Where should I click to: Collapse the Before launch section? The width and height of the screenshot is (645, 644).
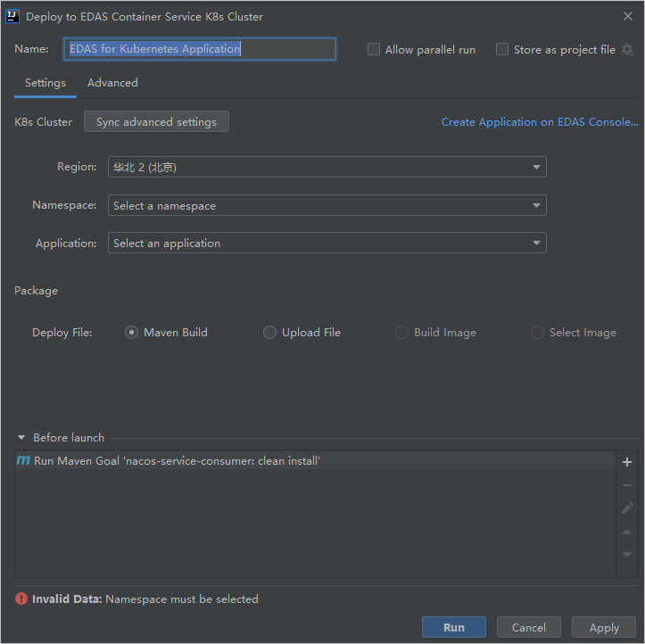coord(21,438)
